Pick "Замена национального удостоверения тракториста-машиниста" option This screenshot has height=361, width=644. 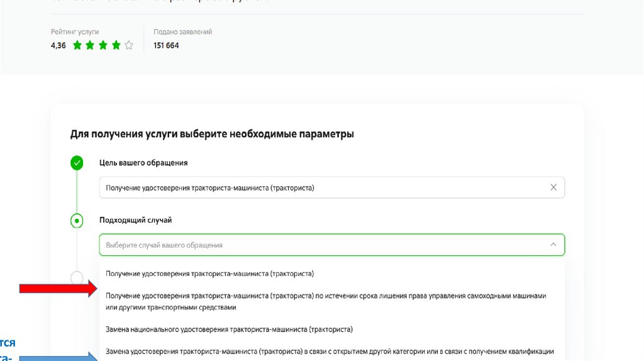[229, 329]
